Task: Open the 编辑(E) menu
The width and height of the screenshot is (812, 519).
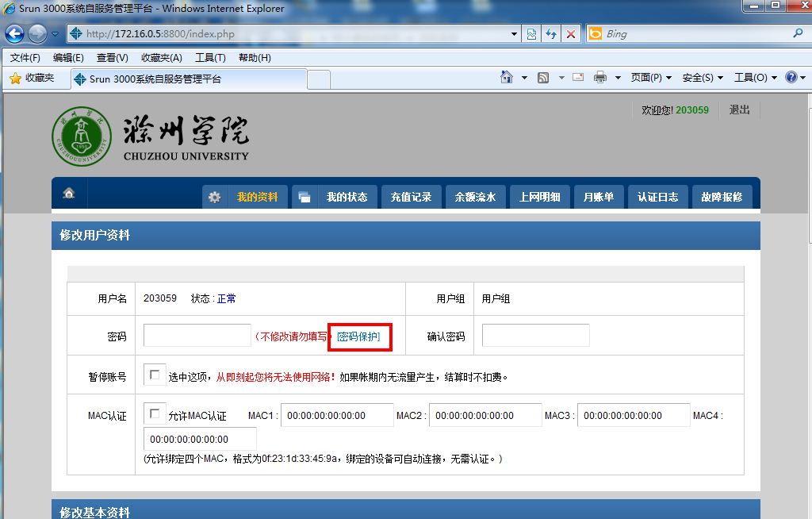Action: pyautogui.click(x=68, y=58)
